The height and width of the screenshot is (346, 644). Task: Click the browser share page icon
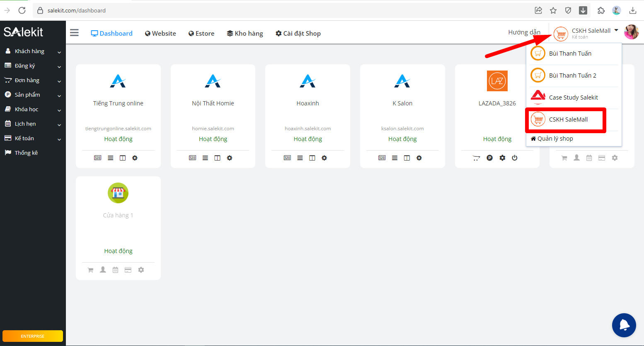(538, 10)
